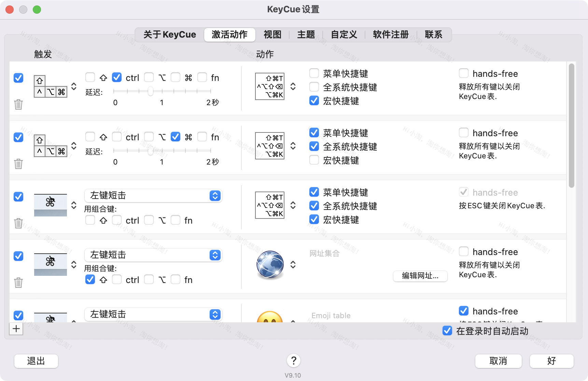Switch to the 视图 tab
588x381 pixels.
tap(272, 34)
